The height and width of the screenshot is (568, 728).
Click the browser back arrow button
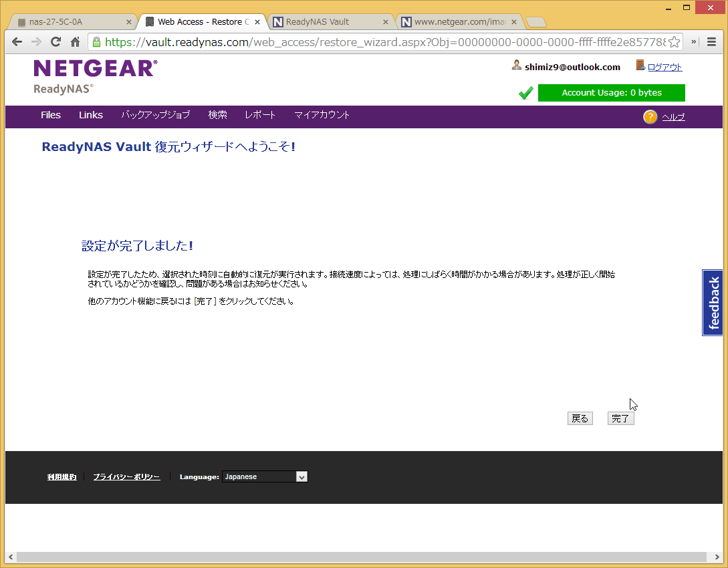[17, 41]
